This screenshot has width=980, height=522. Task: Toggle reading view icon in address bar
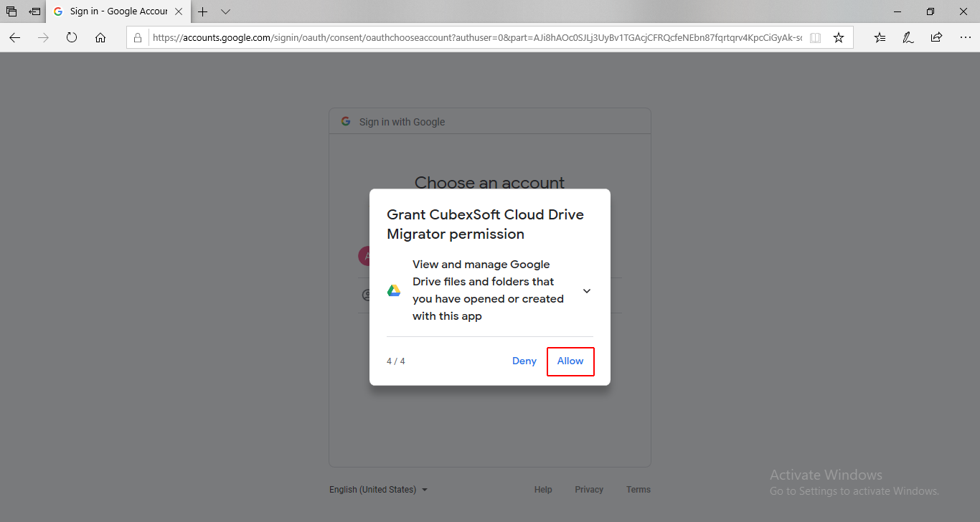(x=815, y=38)
